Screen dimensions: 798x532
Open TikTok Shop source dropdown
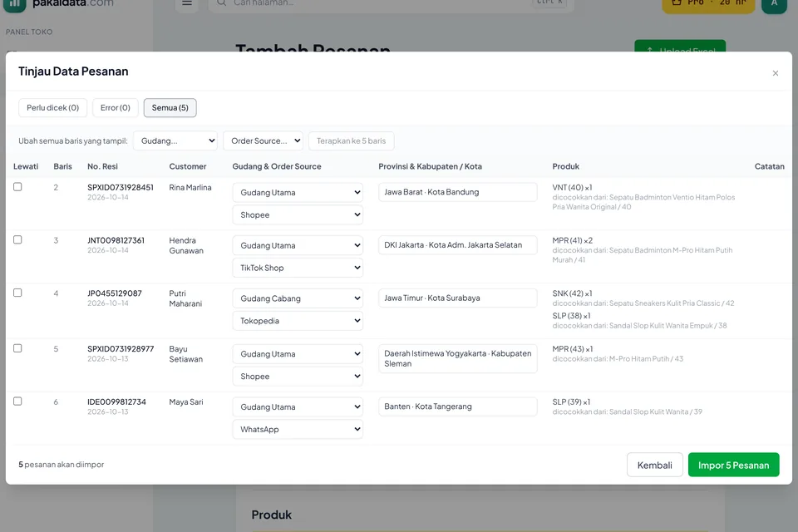pyautogui.click(x=298, y=268)
